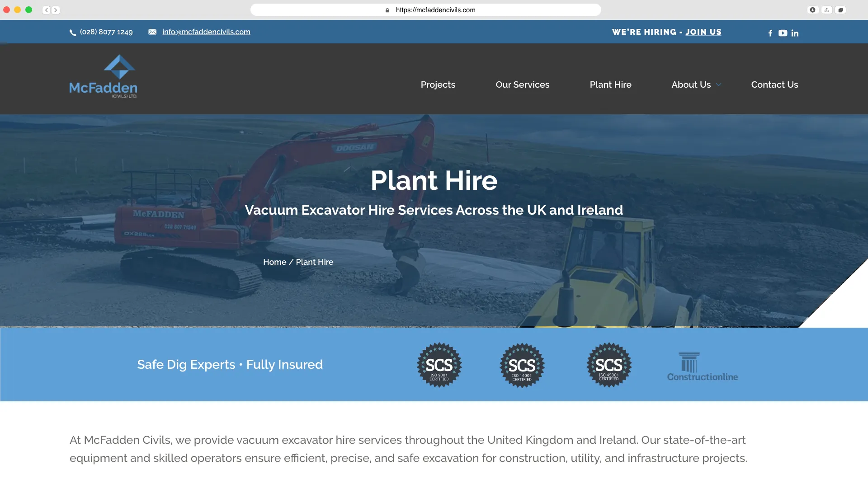Click the address bar padlock icon
This screenshot has width=868, height=494.
point(387,10)
